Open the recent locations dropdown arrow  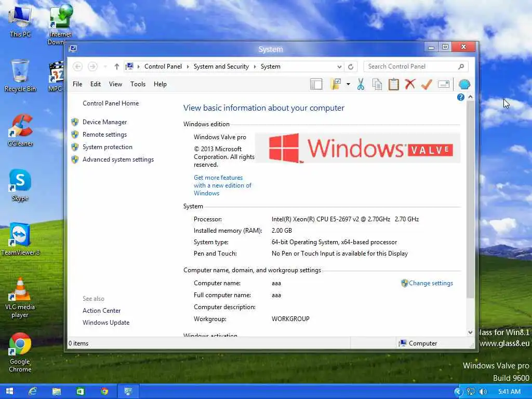tap(105, 66)
